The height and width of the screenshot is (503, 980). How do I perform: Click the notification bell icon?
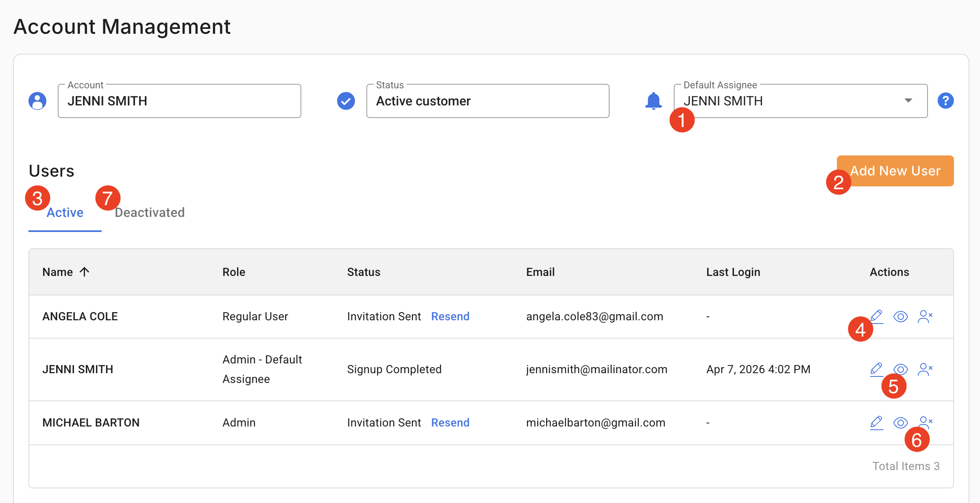tap(653, 101)
